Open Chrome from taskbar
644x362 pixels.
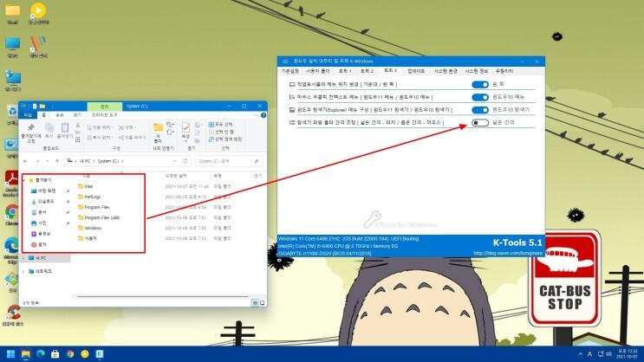click(70, 354)
